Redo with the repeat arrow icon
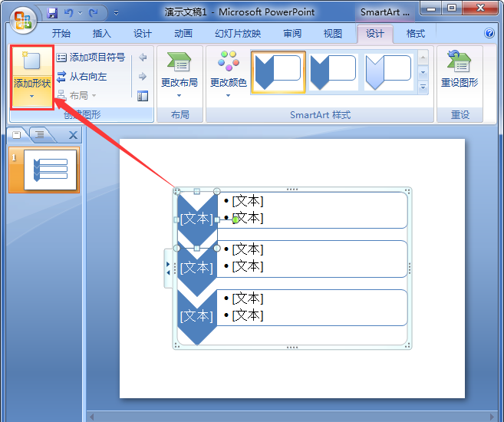Image resolution: width=504 pixels, height=422 pixels. pyautogui.click(x=94, y=13)
